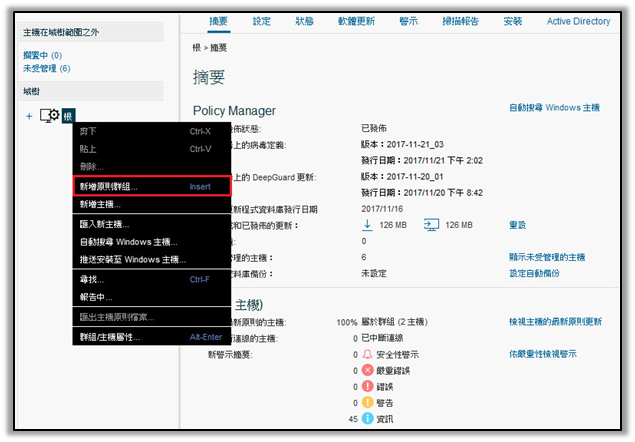This screenshot has height=442, width=635.
Task: Open the 檢視主機的最新原則更新 link
Action: click(x=555, y=322)
